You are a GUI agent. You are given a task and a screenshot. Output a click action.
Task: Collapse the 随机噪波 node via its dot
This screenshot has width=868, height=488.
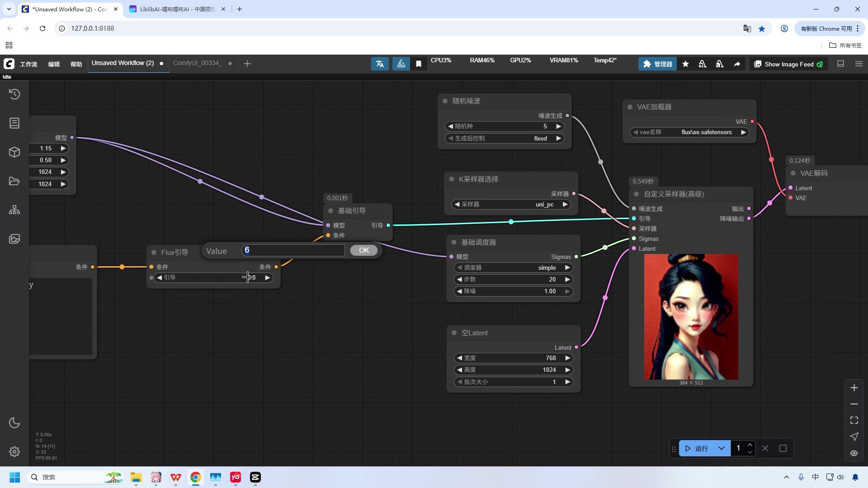[445, 101]
